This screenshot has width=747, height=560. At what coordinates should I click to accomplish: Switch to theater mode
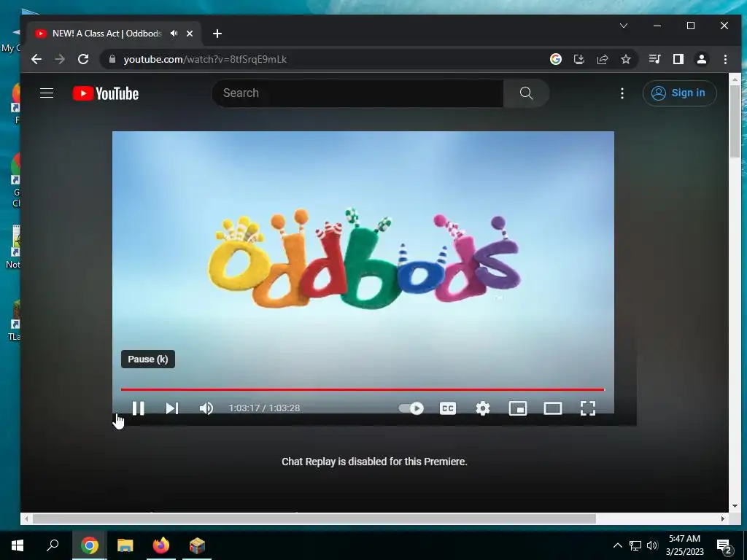[x=553, y=408]
